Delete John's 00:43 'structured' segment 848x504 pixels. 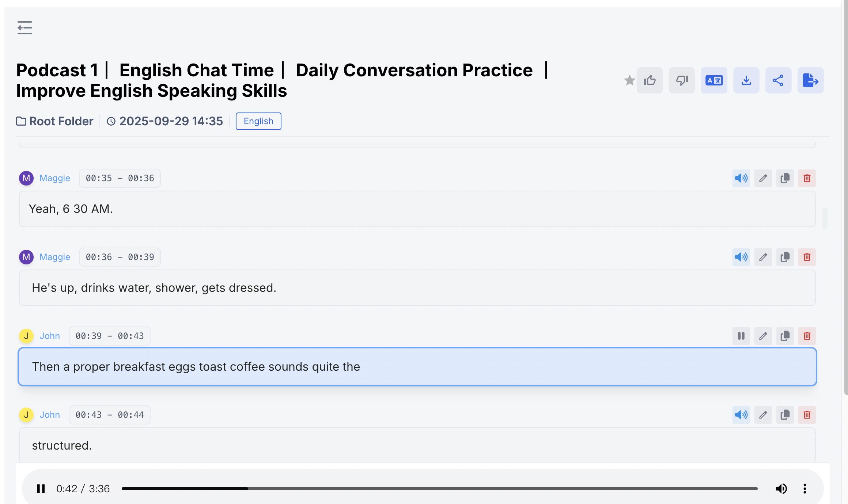807,415
